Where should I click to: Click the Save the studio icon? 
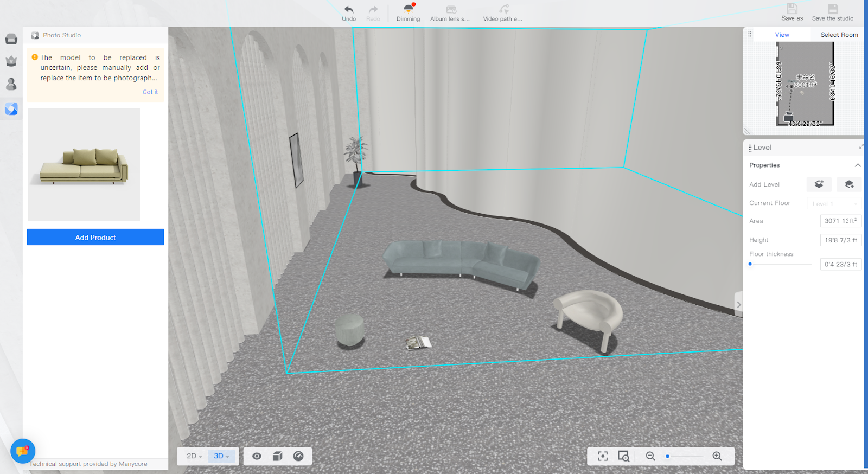832,9
